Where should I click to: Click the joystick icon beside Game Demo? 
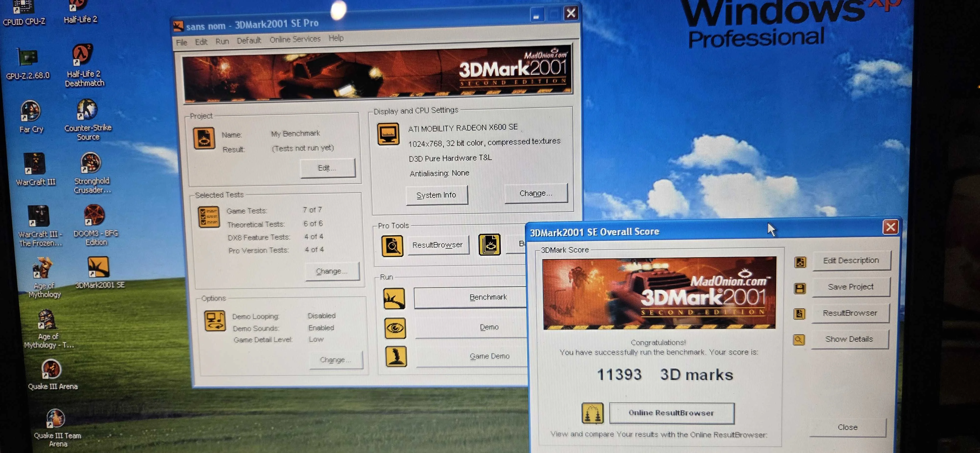(x=396, y=356)
